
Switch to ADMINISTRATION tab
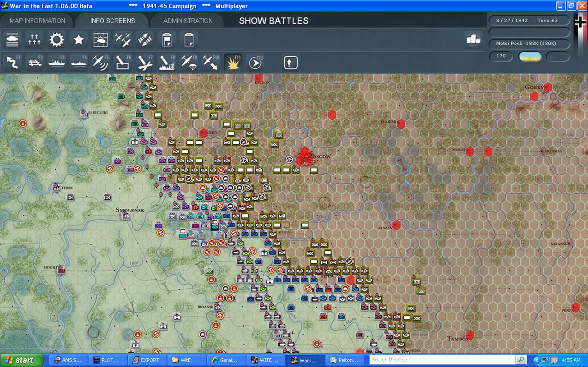(x=188, y=21)
